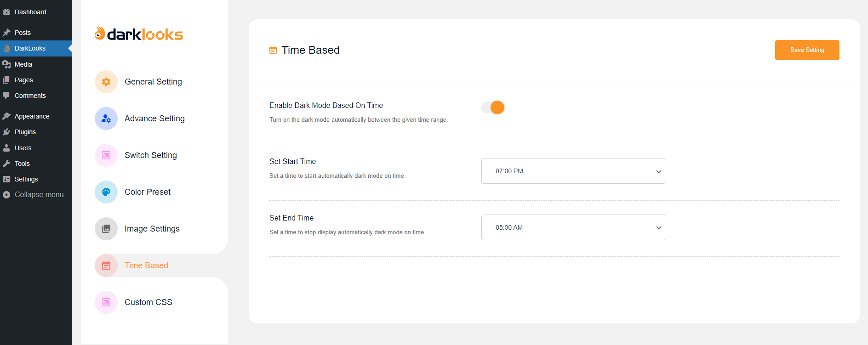Open the Custom CSS settings tab
The width and height of the screenshot is (868, 345).
pos(148,302)
